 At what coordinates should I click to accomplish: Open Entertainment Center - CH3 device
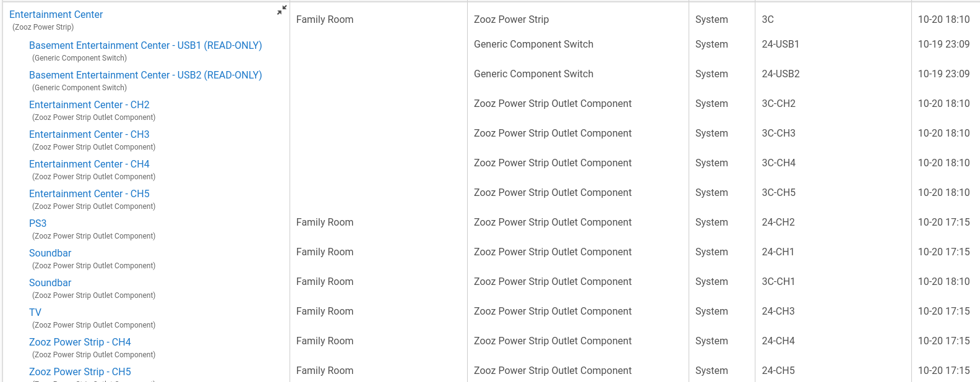tap(89, 134)
